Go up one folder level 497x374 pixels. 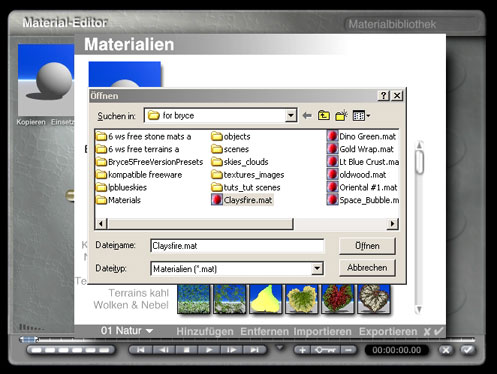(324, 116)
